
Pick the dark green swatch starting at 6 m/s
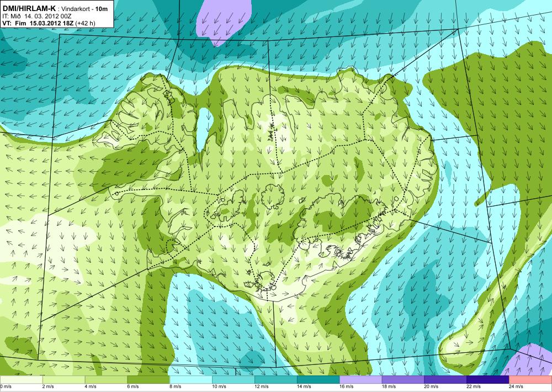click(148, 380)
